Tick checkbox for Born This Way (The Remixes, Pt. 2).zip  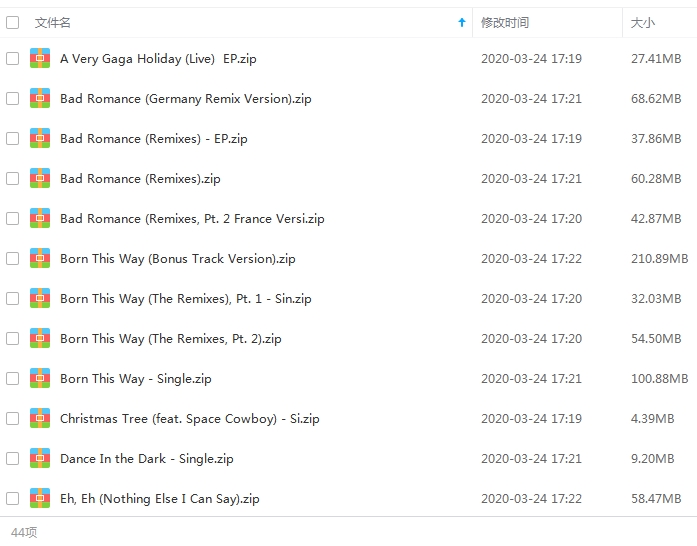(x=12, y=338)
